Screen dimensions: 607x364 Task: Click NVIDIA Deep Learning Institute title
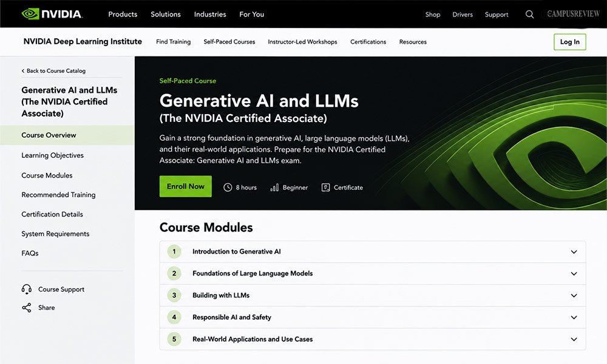(83, 41)
